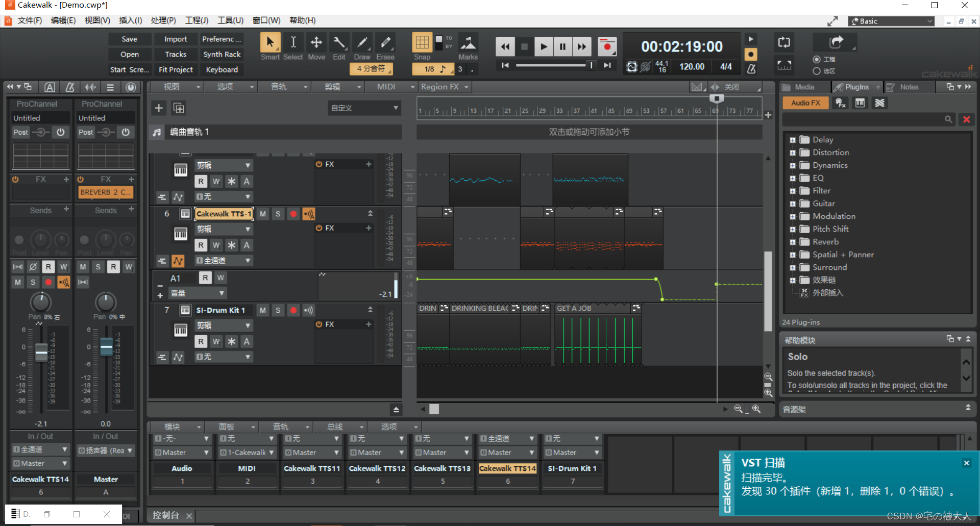Solo the Cakewalk TTS-1 track
This screenshot has width=980, height=526.
coord(278,214)
